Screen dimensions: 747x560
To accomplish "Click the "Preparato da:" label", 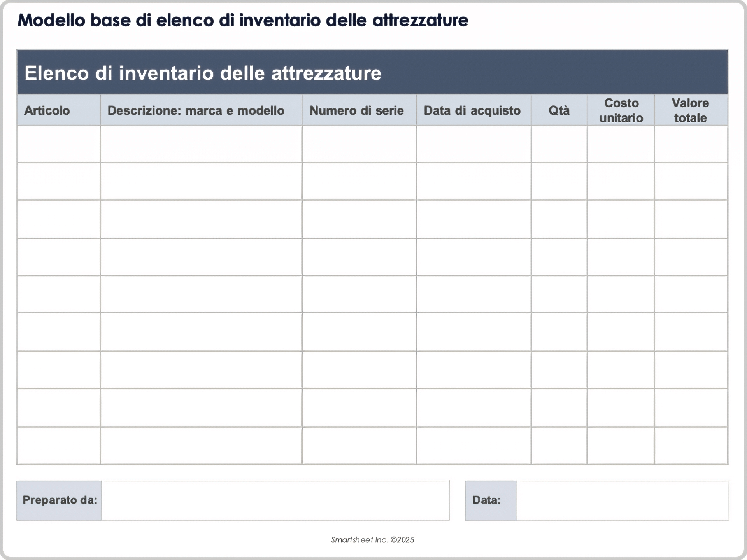I will [59, 500].
